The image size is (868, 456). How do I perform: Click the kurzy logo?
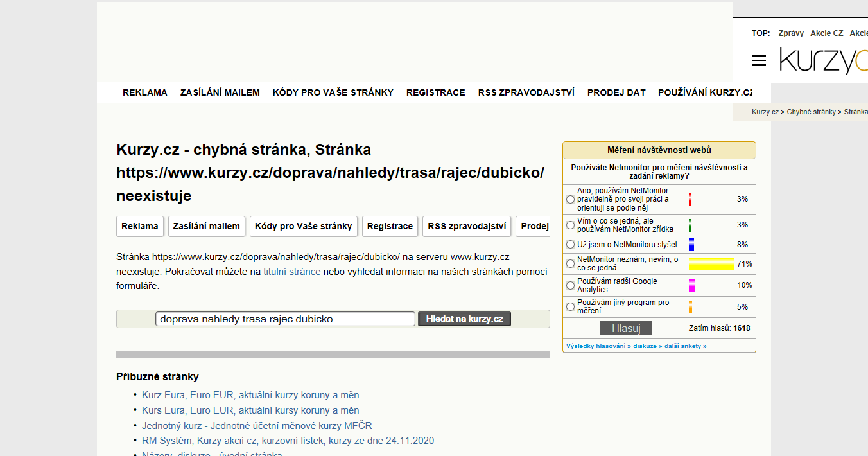tap(823, 60)
